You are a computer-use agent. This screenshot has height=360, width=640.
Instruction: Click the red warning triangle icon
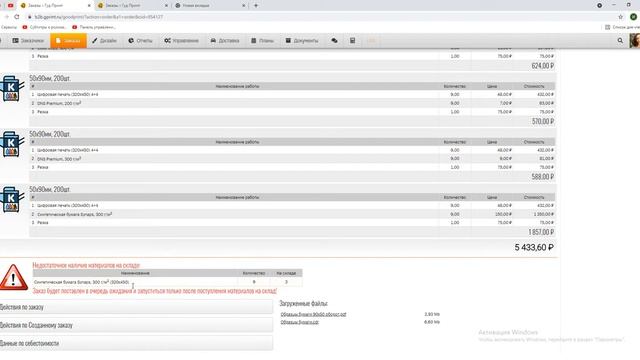point(13,278)
